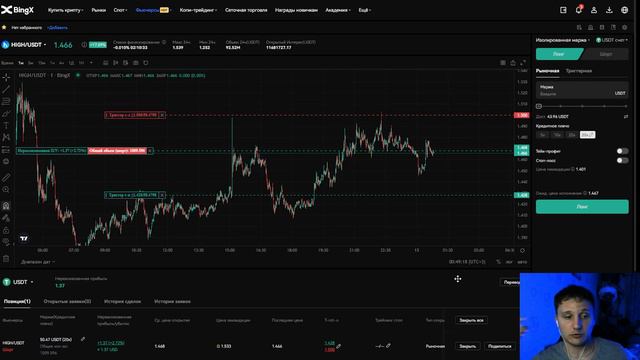Switch to the Trigger order tab
Viewport: 640px width, 360px height.
click(x=579, y=71)
